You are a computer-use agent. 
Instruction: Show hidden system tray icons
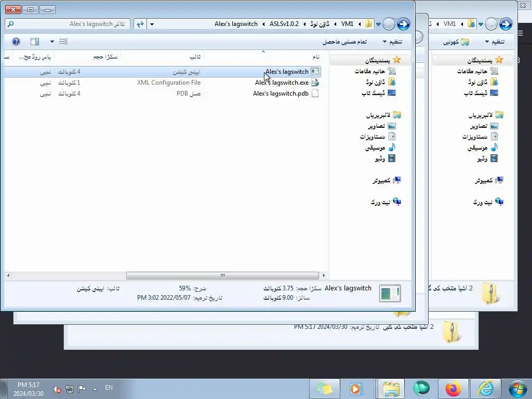95,389
